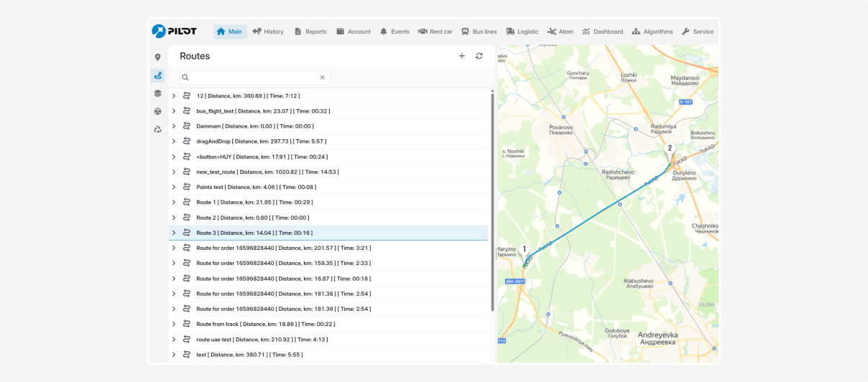Open the location pin sidebar panel
The image size is (868, 382).
(x=157, y=57)
